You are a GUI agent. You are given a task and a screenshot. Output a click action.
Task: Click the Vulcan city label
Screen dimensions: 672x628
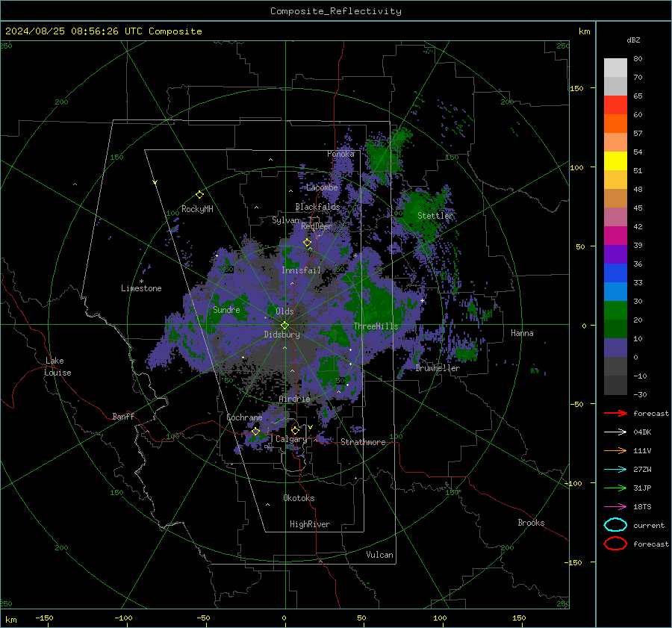(x=379, y=555)
